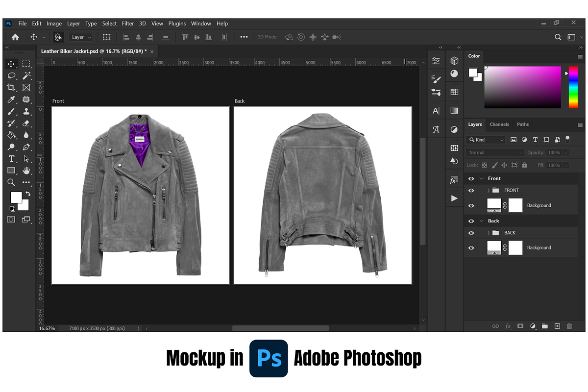The image size is (588, 392).
Task: Hide the Front artboard with eye icon
Action: (471, 178)
